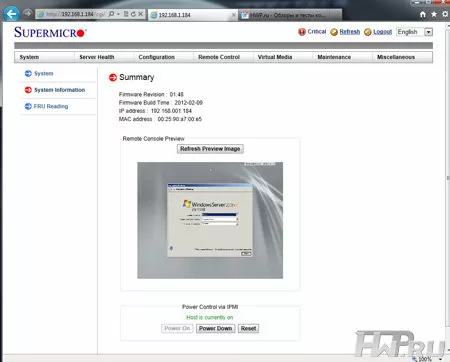Click the search magnifier in address bar
Image resolution: width=450 pixels, height=362 pixels.
pyautogui.click(x=111, y=14)
